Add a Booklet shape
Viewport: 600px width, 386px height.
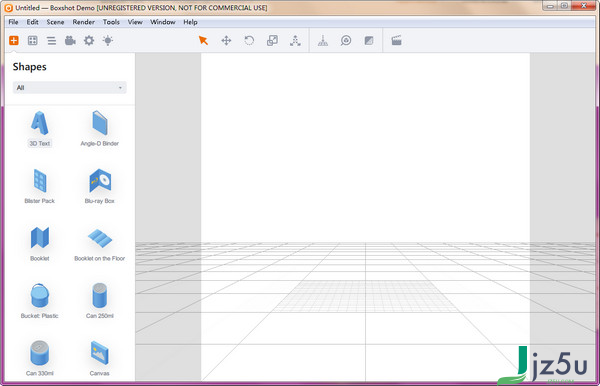pos(40,244)
